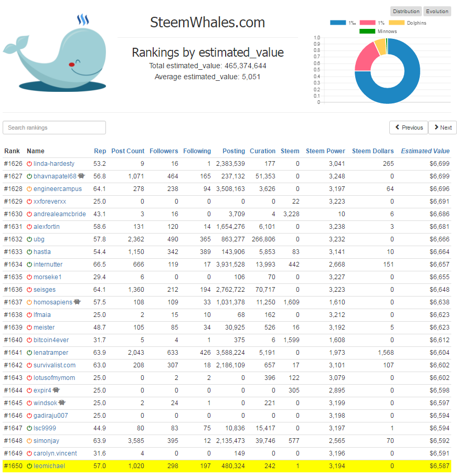Screen dimensions: 457x476
Task: Open survivalist.com profile link
Action: click(x=55, y=365)
